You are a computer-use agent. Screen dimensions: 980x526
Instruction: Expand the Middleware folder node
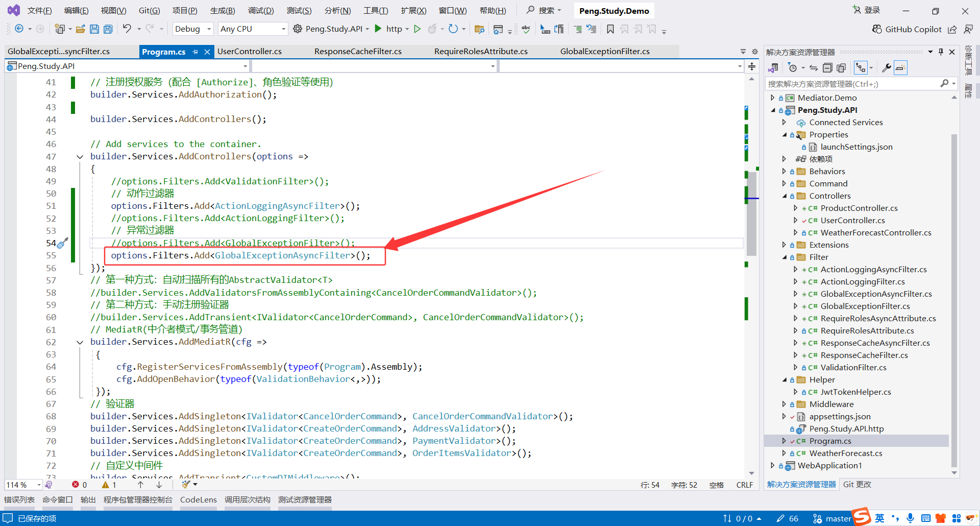coord(784,404)
